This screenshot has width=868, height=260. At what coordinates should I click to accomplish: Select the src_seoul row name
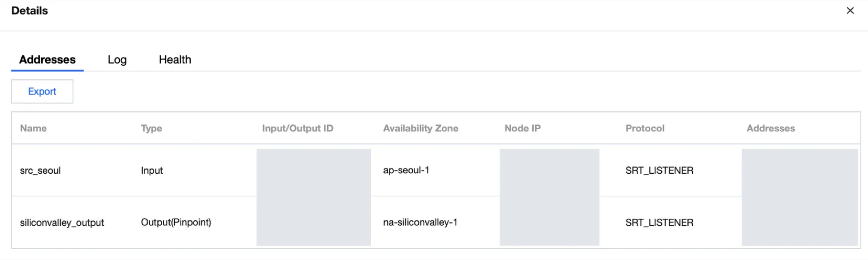click(x=40, y=170)
